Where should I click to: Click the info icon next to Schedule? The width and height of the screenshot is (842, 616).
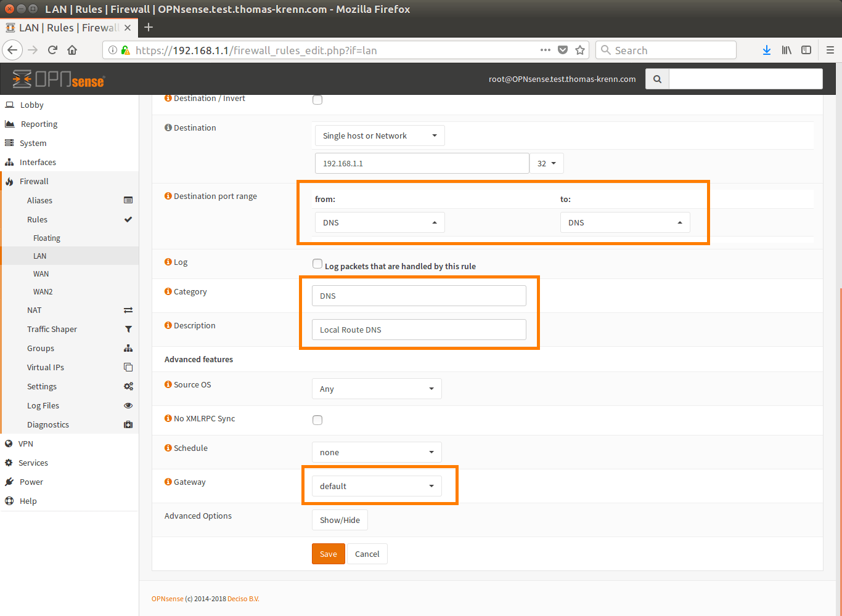point(168,448)
